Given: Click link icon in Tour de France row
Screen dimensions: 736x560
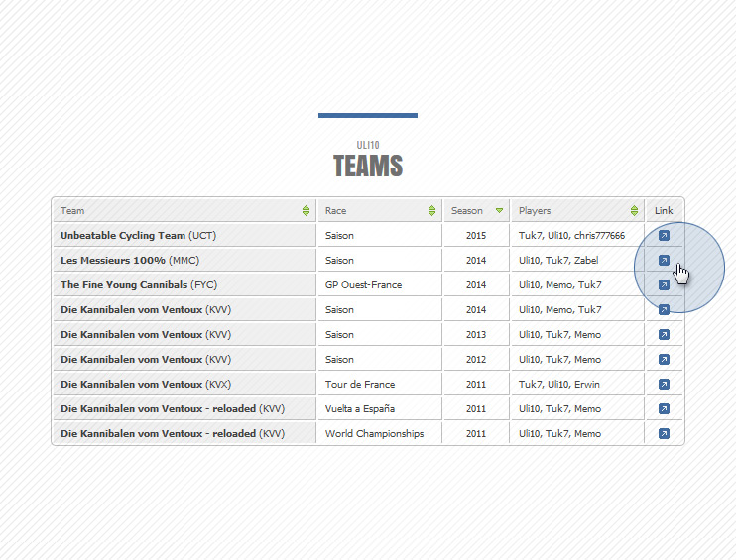Looking at the screenshot, I should (664, 385).
